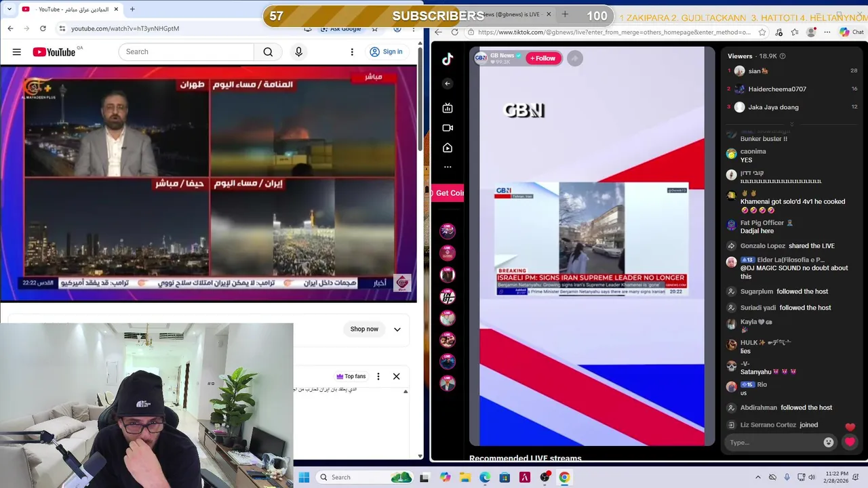The image size is (868, 488).
Task: Open the YouTube guide hamburger menu
Action: pos(16,52)
